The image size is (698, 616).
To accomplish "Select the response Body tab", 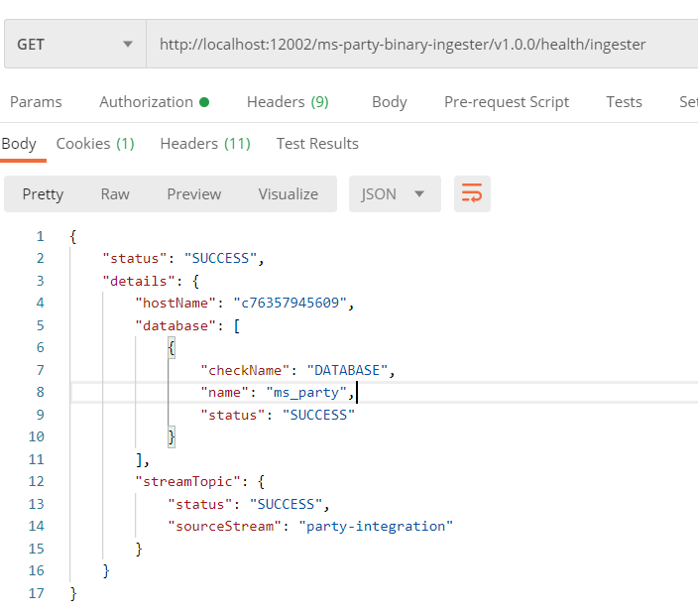I will 19,144.
